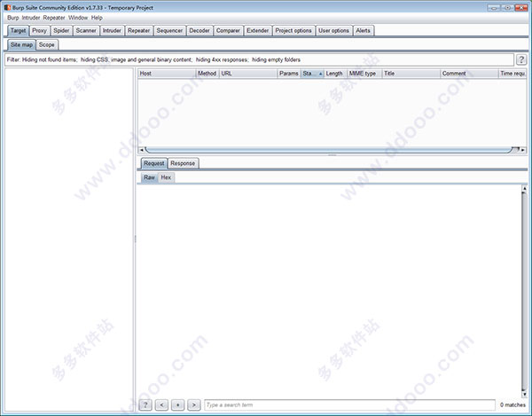Sort by the URL column header
This screenshot has height=416, width=532.
(248, 74)
